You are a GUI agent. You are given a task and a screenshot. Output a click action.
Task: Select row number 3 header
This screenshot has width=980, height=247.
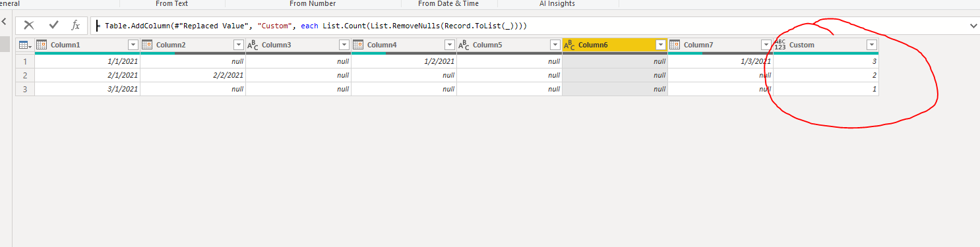(25, 89)
